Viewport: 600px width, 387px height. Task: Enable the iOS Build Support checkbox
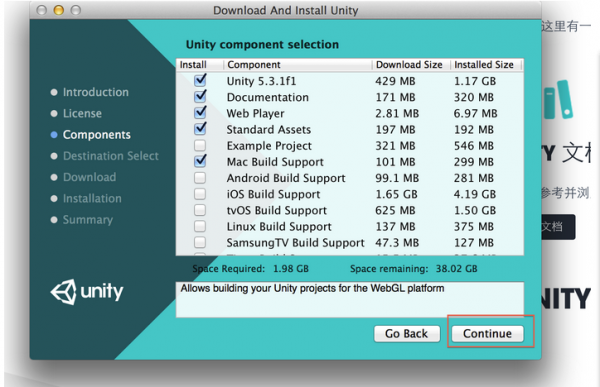click(x=200, y=194)
